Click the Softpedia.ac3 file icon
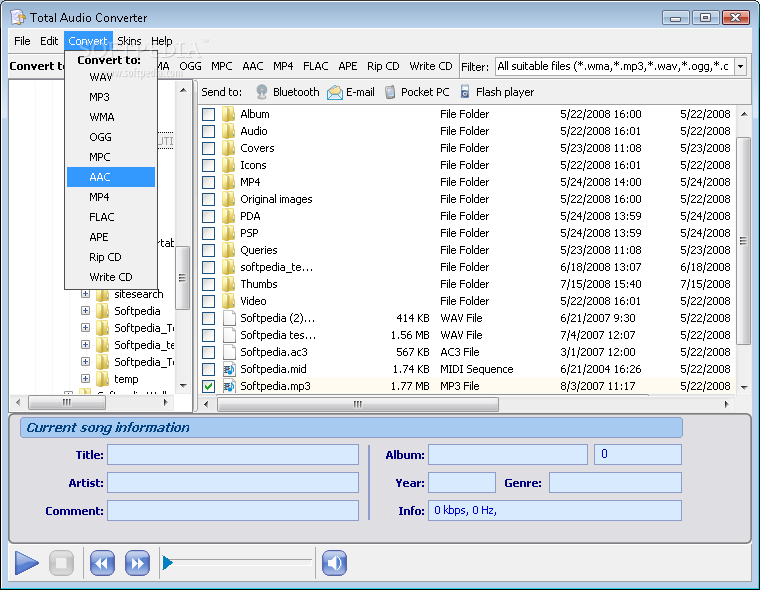Screen dimensions: 760x590 coord(229,352)
